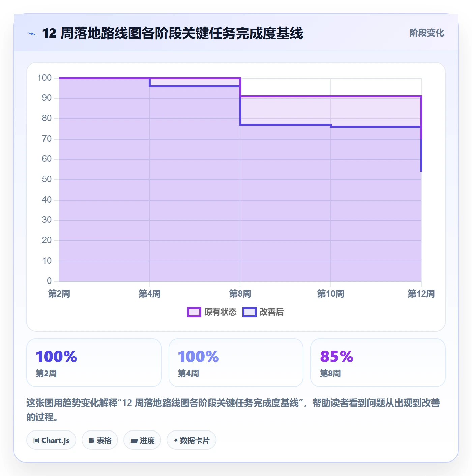
Task: Click the 阶段变化 label in the header
Action: pyautogui.click(x=427, y=33)
